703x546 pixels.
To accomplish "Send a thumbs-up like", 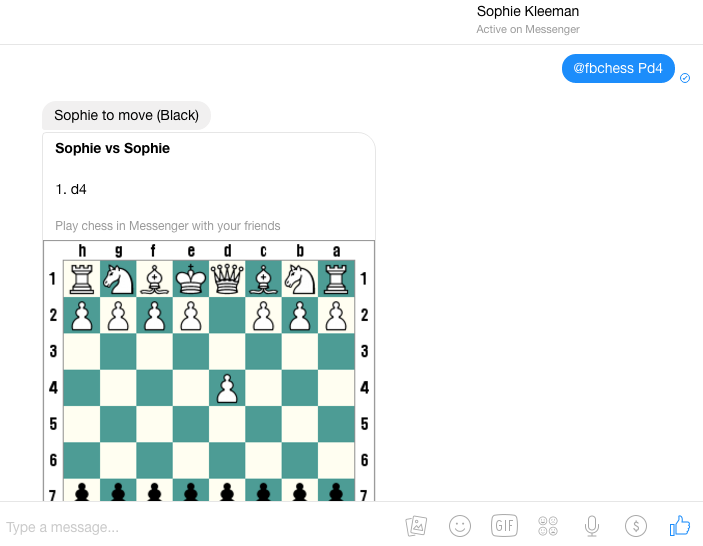I will tap(680, 525).
